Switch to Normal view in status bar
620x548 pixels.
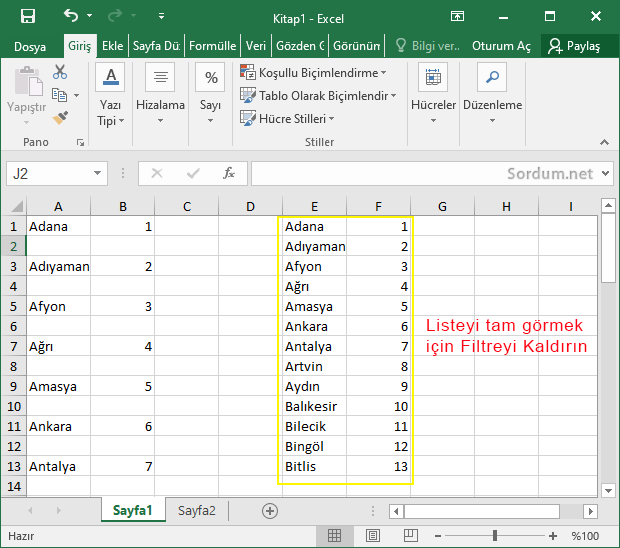334,536
